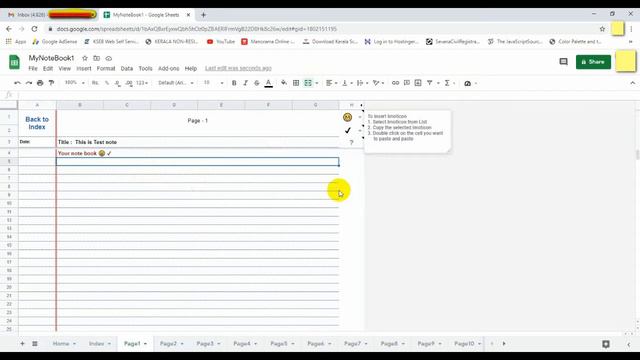This screenshot has width=640, height=360.
Task: Format cell as percent
Action: coord(107,83)
